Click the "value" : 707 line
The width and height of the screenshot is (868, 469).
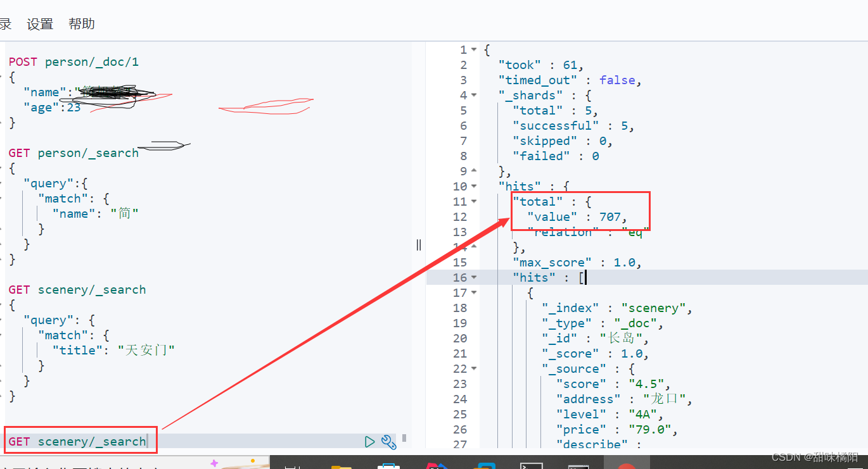pos(578,217)
